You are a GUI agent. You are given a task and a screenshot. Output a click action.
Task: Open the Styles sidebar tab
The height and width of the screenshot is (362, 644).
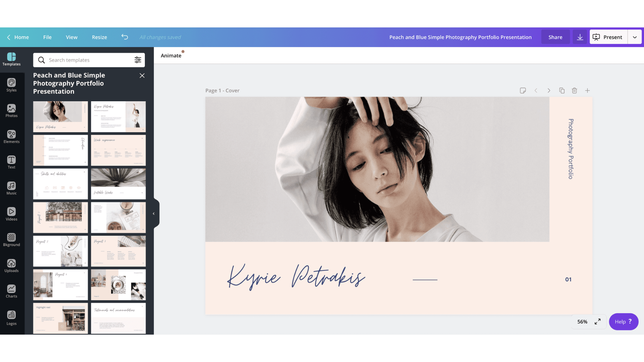point(11,85)
